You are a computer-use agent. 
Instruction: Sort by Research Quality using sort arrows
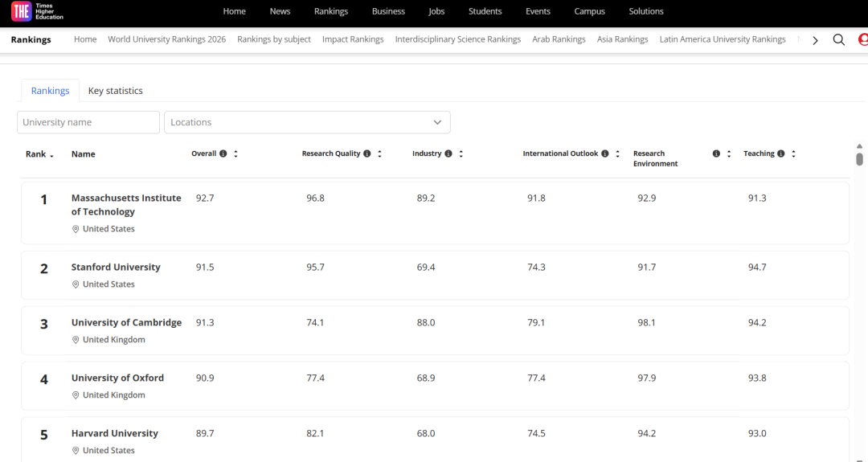(x=379, y=153)
